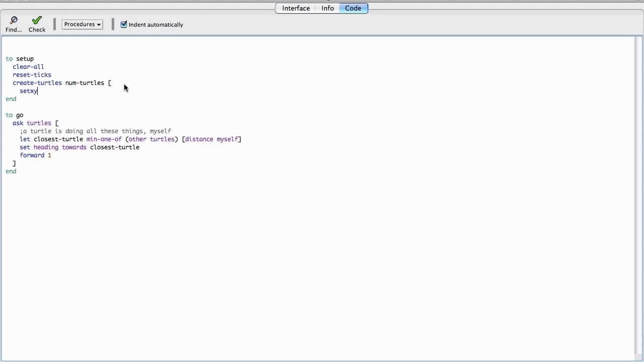Open the Procedures dropdown
This screenshot has width=644, height=362.
click(83, 24)
